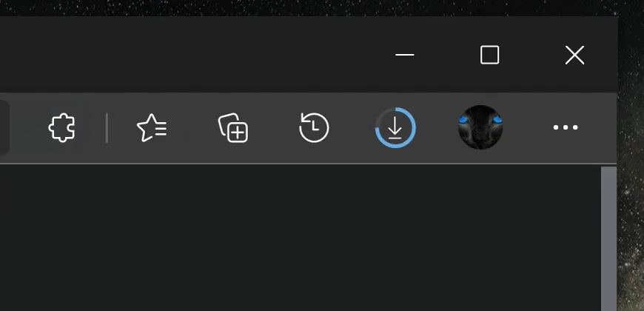
Task: Click inside the blank dark page area
Action: (x=300, y=238)
